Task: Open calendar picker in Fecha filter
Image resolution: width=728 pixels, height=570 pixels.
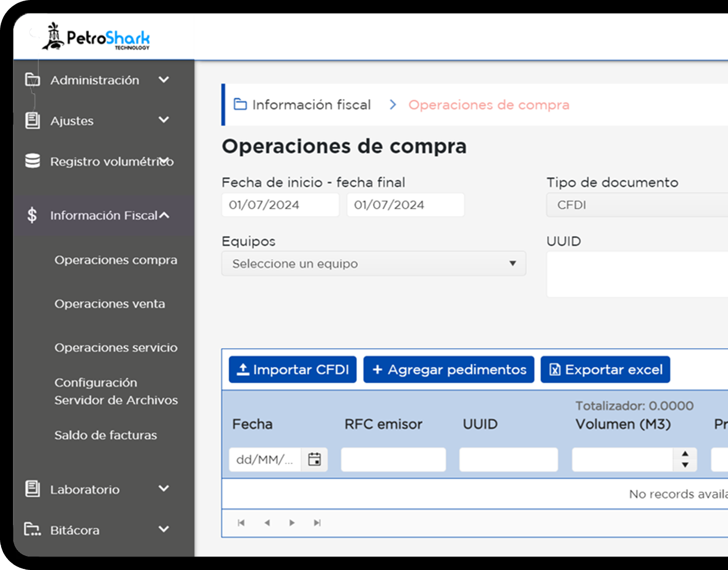Action: [314, 460]
